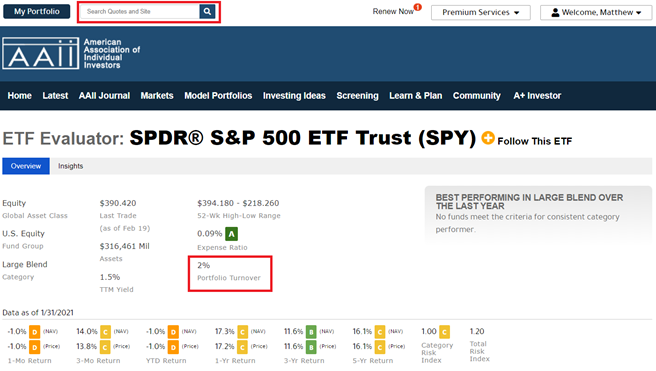The width and height of the screenshot is (656, 371).
Task: Click the C grade for Category Risk Index
Action: pos(444,332)
